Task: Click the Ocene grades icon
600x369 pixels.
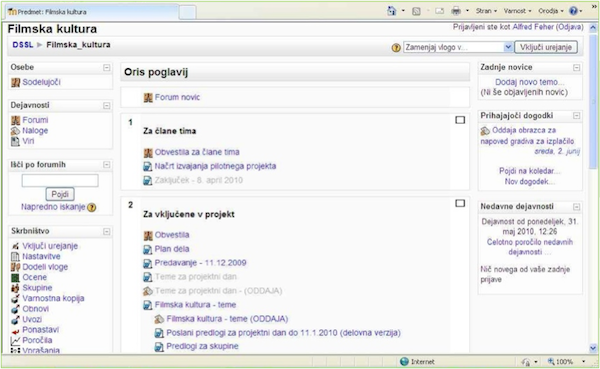Action: coord(15,278)
